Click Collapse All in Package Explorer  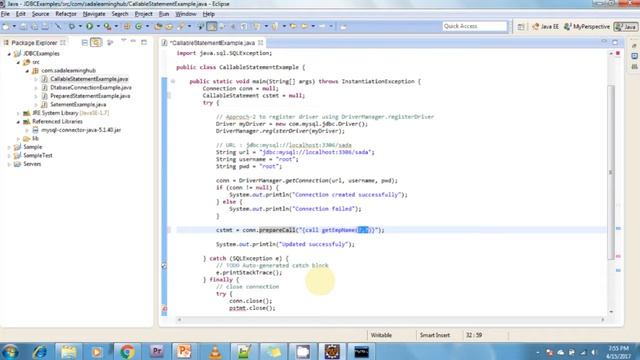(84, 42)
